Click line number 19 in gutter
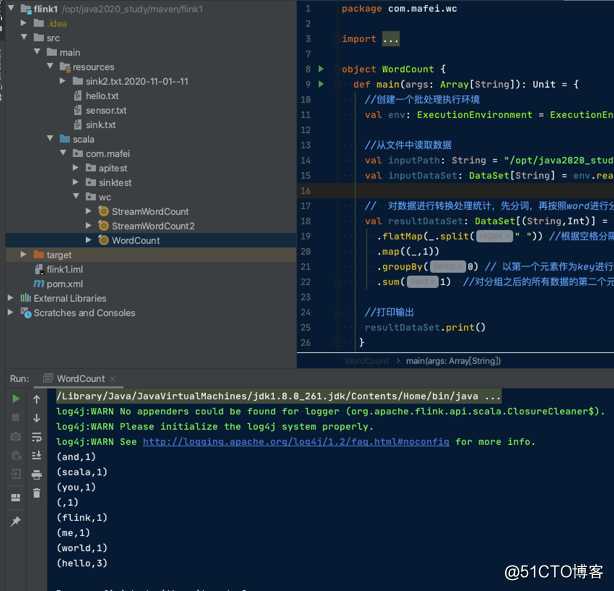 point(305,236)
